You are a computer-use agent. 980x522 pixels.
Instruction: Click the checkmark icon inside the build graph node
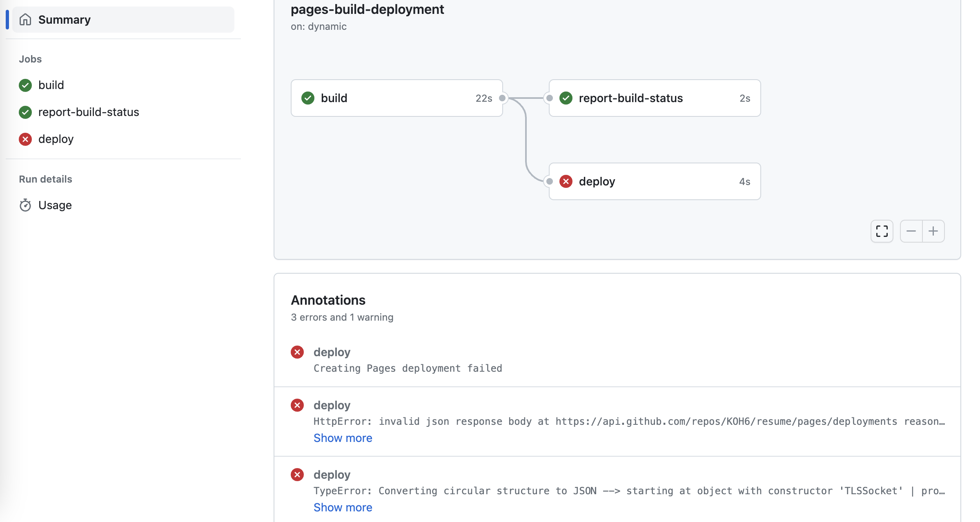tap(308, 98)
